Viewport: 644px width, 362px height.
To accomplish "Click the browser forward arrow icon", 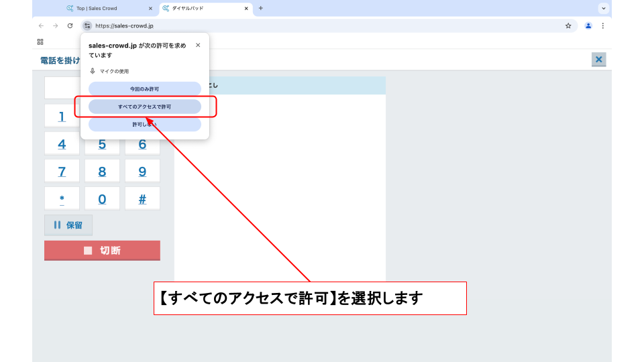I will tap(55, 25).
